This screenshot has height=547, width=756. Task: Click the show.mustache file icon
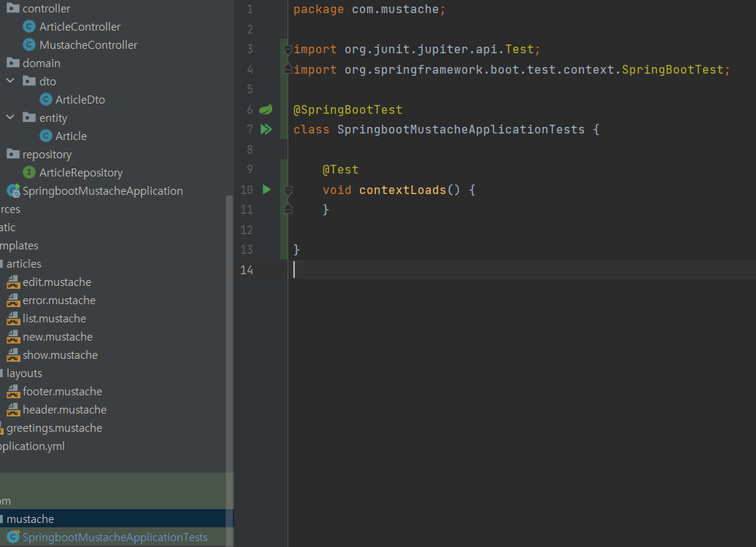click(x=13, y=355)
